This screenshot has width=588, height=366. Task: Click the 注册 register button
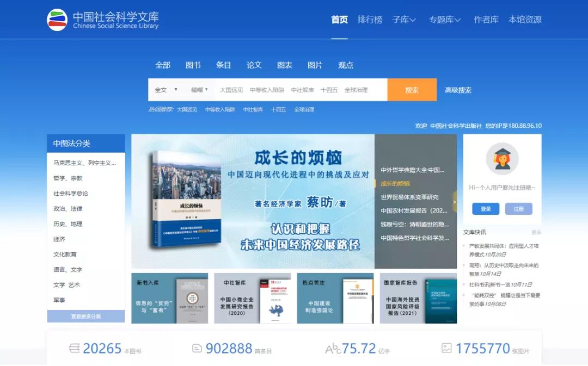(519, 209)
